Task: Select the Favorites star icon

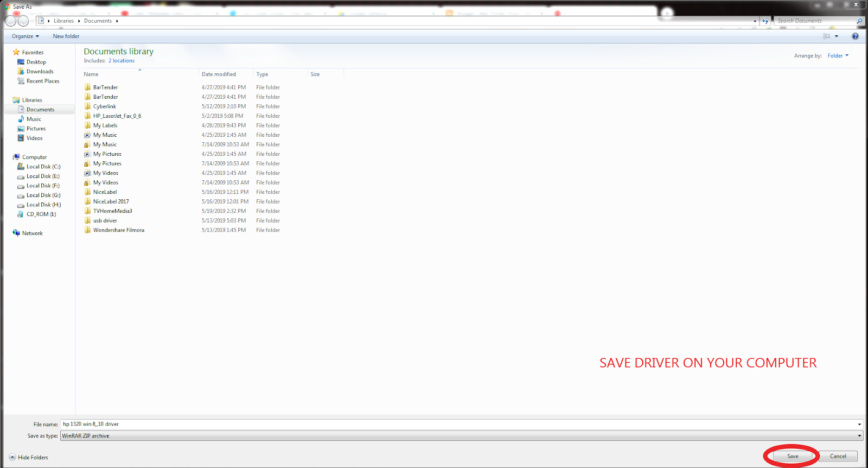Action: [x=16, y=52]
